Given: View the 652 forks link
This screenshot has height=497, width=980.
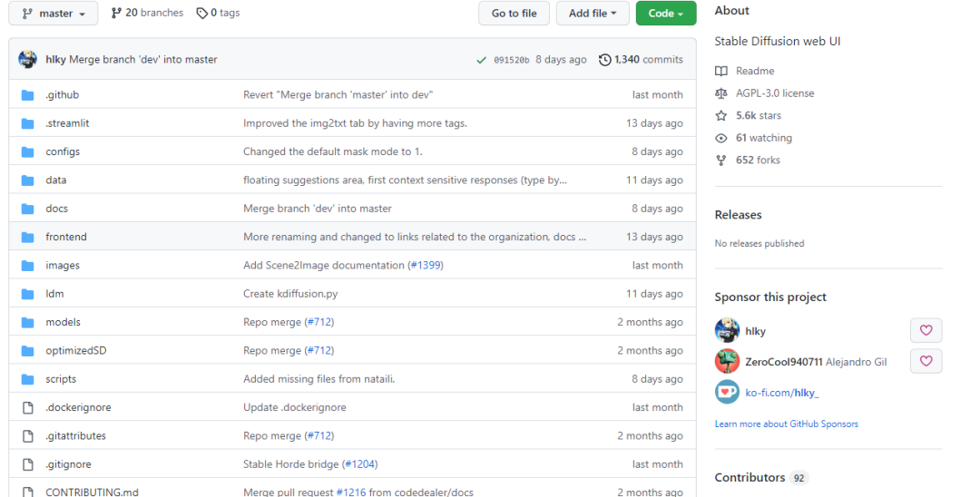Looking at the screenshot, I should [x=758, y=160].
